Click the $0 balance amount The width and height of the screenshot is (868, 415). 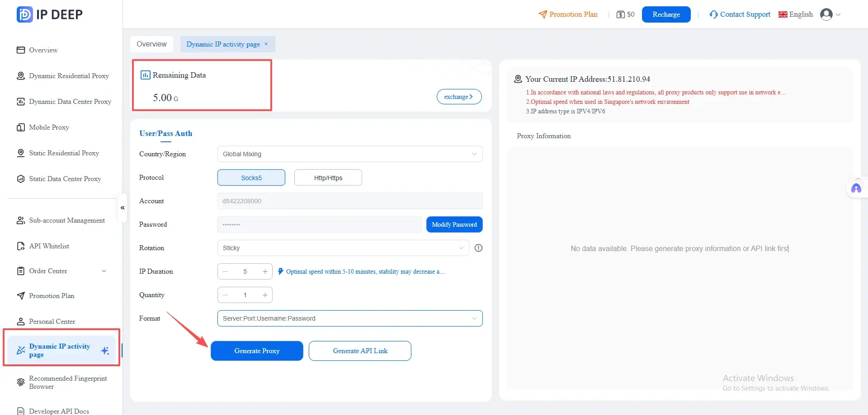point(631,14)
